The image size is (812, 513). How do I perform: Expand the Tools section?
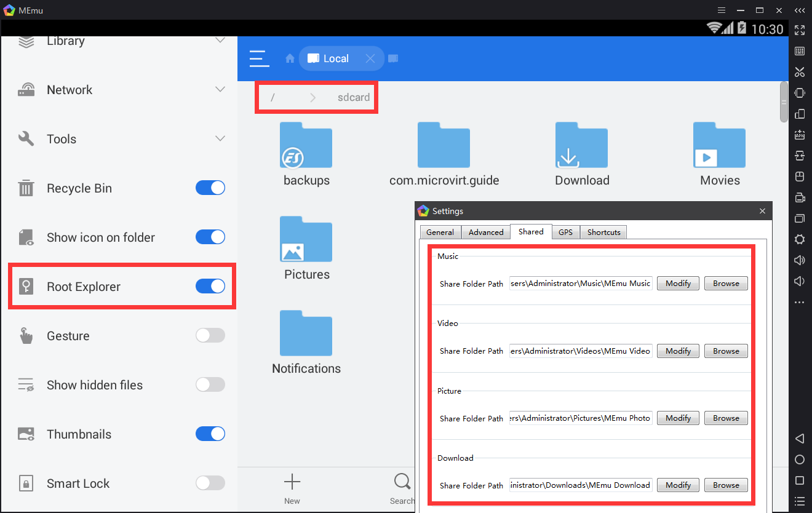click(x=220, y=139)
